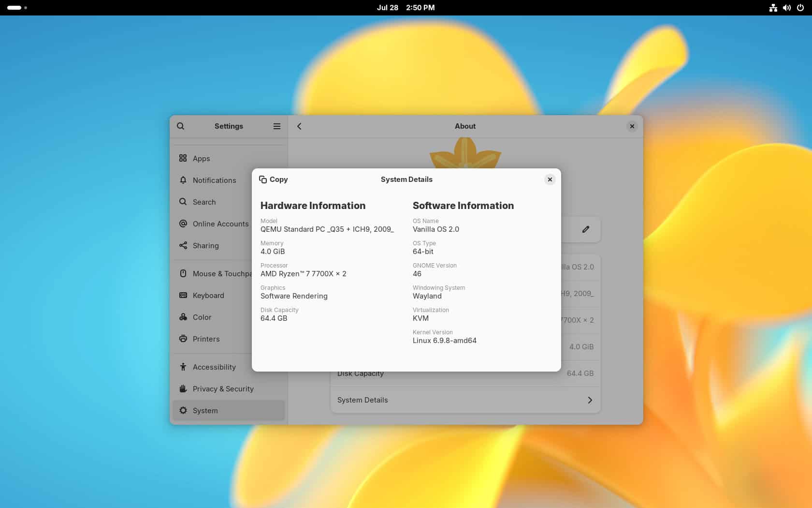Go to Online Accounts settings
Viewport: 812px width, 508px height.
220,224
